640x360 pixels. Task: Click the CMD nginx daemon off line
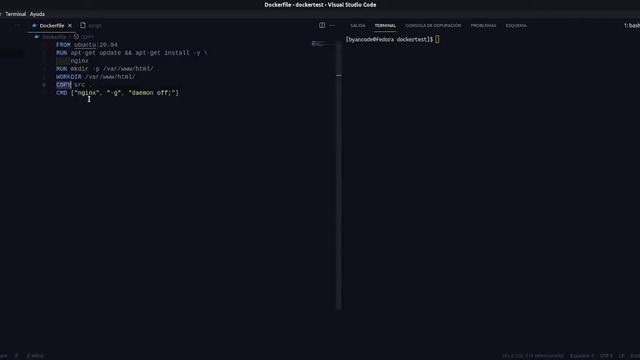[x=117, y=93]
